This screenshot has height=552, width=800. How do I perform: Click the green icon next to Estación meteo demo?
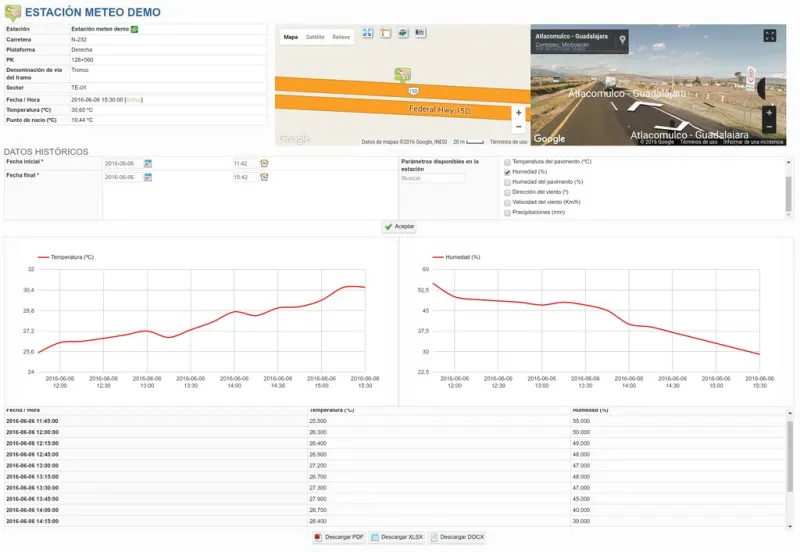coord(135,29)
